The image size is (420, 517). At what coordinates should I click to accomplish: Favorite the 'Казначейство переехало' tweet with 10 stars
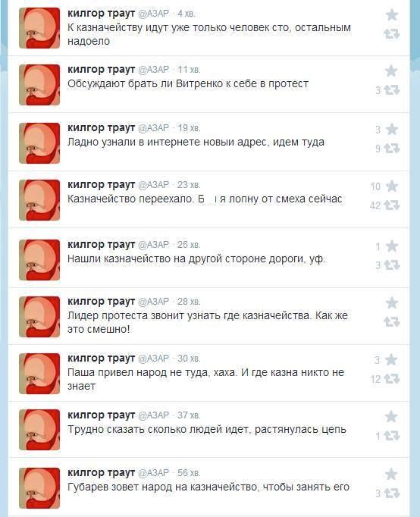tap(392, 186)
